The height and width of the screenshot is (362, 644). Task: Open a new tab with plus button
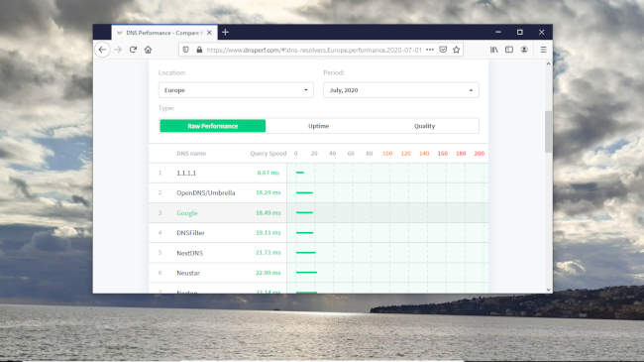225,32
